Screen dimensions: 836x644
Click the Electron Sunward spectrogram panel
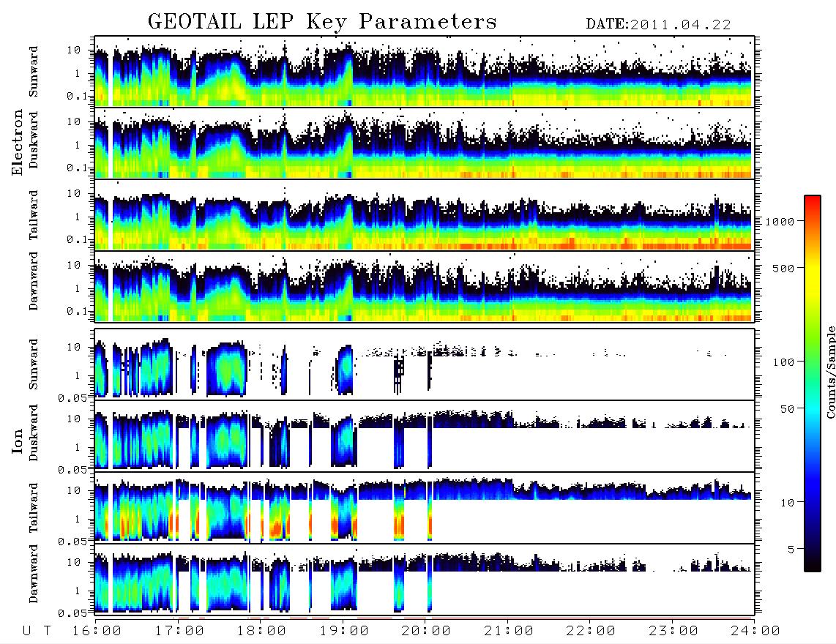pos(425,72)
